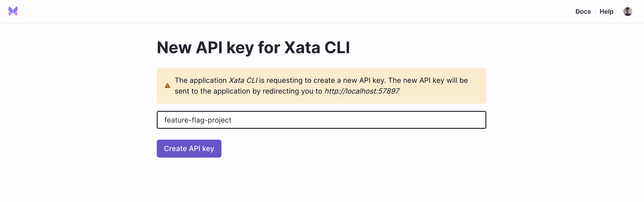This screenshot has height=202, width=644.
Task: Click the New API key for Xata CLI heading
Action: coord(253,48)
